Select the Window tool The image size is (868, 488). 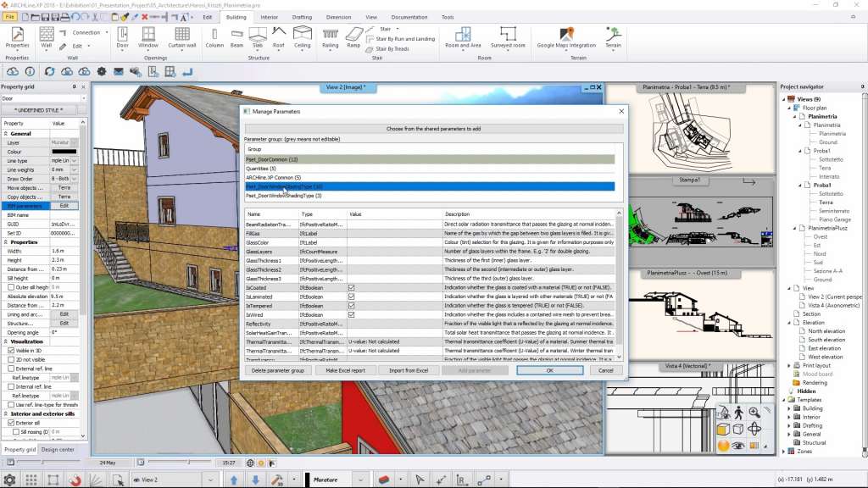coord(148,37)
